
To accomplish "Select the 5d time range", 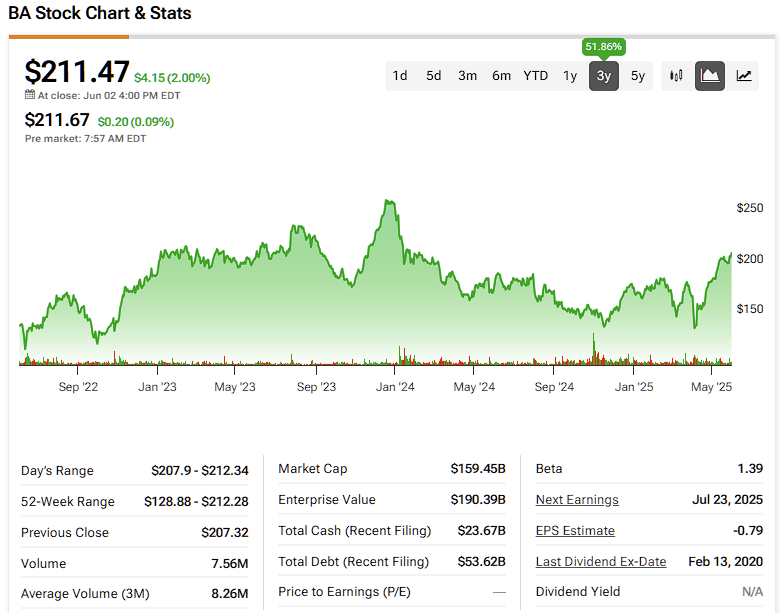I will point(433,76).
